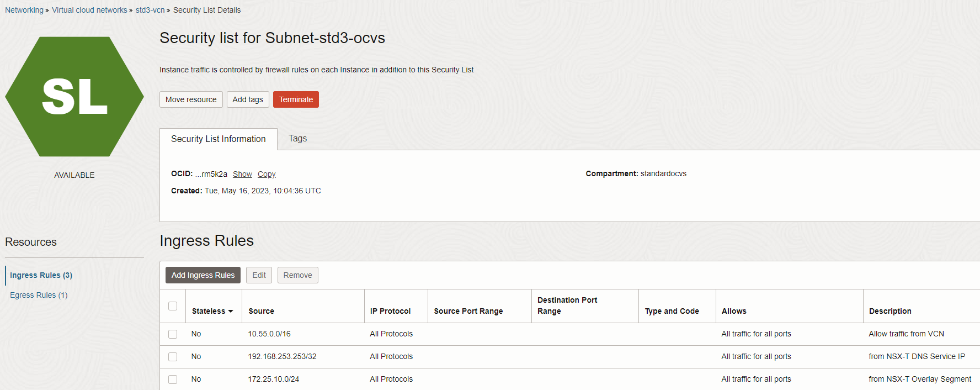This screenshot has height=390, width=980.
Task: Switch to the Tags tab
Action: point(297,139)
